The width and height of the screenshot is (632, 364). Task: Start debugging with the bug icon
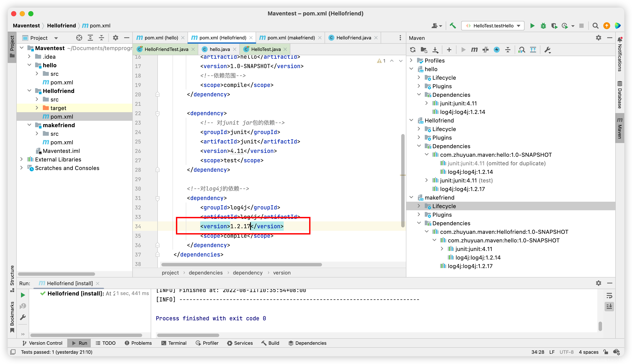point(543,26)
